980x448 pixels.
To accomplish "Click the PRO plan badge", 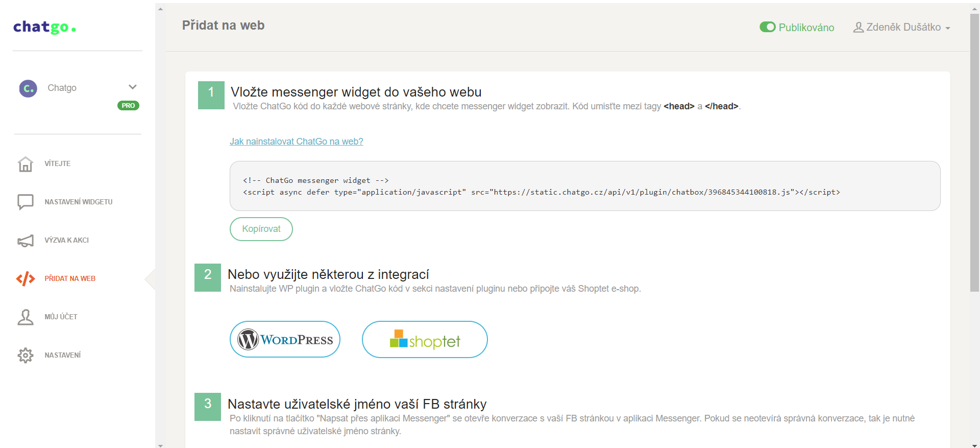I will [128, 106].
